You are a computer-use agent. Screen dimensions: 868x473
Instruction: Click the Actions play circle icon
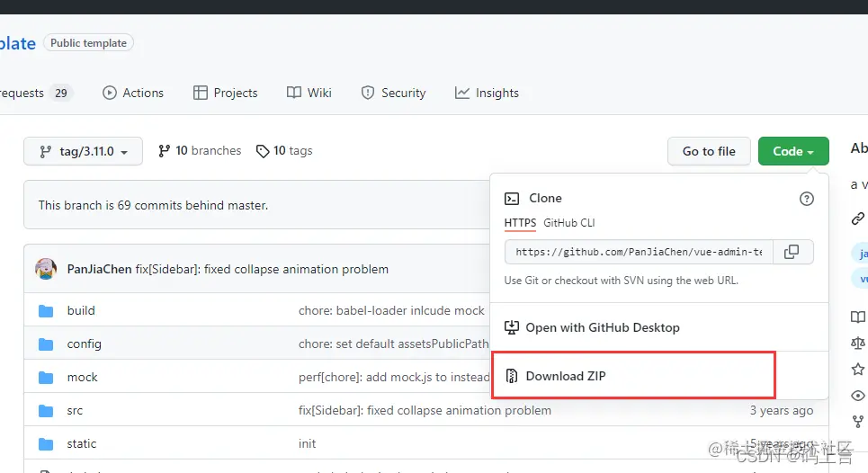click(x=110, y=93)
